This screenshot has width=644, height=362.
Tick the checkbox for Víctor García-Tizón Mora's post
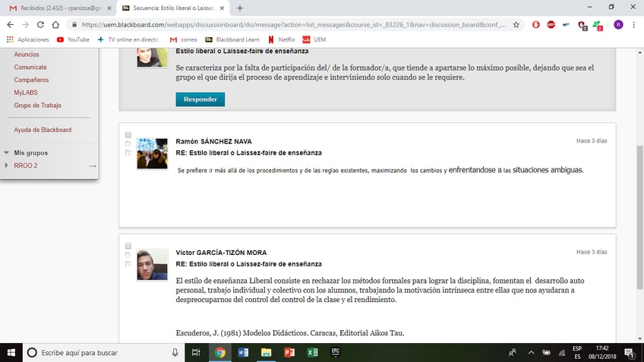tap(128, 246)
